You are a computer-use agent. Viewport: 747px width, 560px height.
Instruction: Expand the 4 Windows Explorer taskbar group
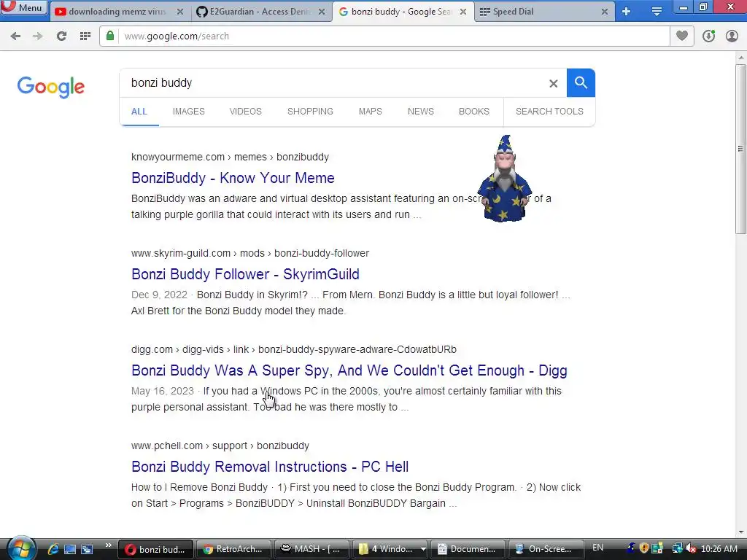pos(390,549)
